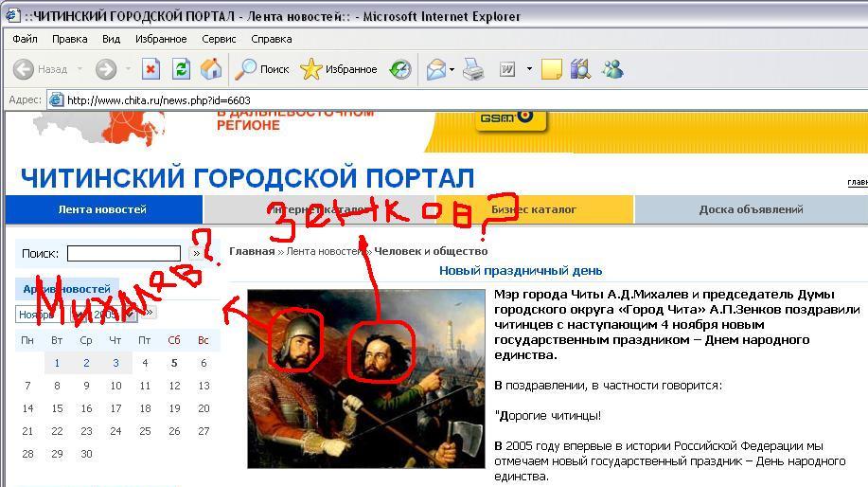868x487 pixels.
Task: Open the Сервис menu
Action: click(x=219, y=39)
